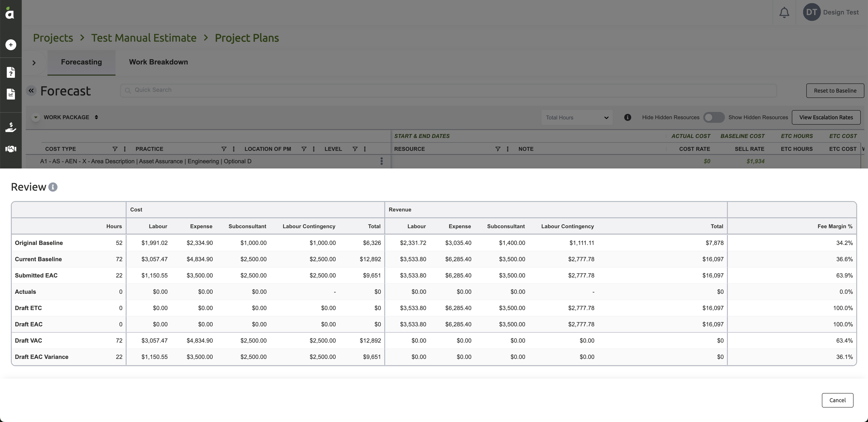Click the $1,934 sell rate value
The height and width of the screenshot is (422, 868).
point(755,161)
